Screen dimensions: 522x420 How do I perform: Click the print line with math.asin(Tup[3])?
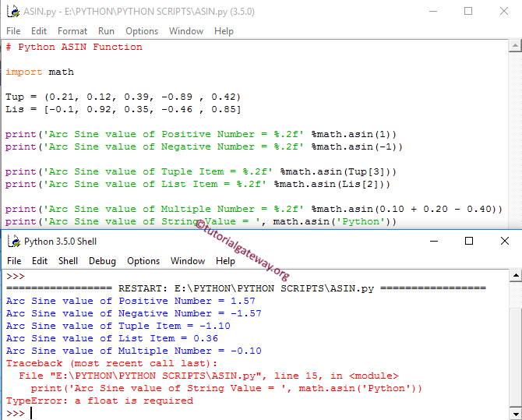point(201,172)
